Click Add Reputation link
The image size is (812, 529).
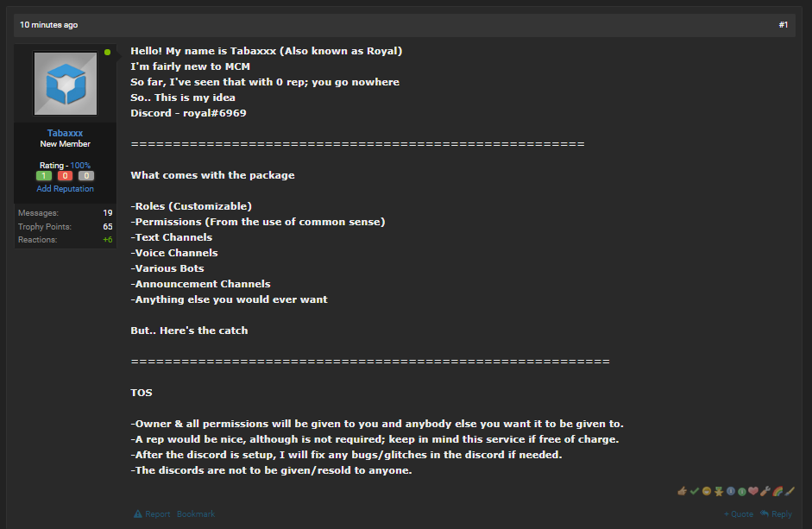[x=66, y=188]
